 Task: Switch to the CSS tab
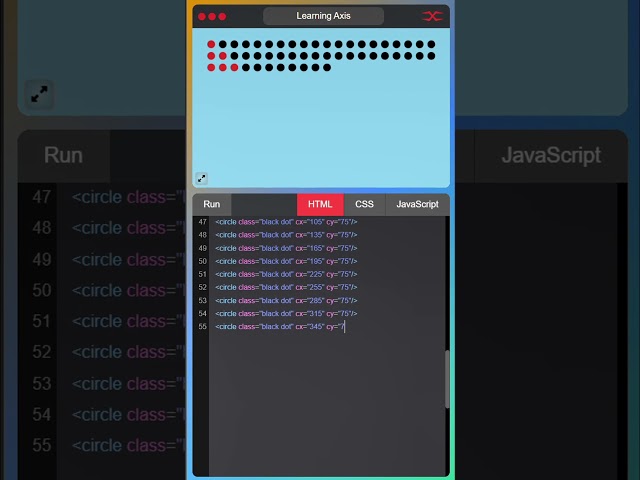(364, 204)
